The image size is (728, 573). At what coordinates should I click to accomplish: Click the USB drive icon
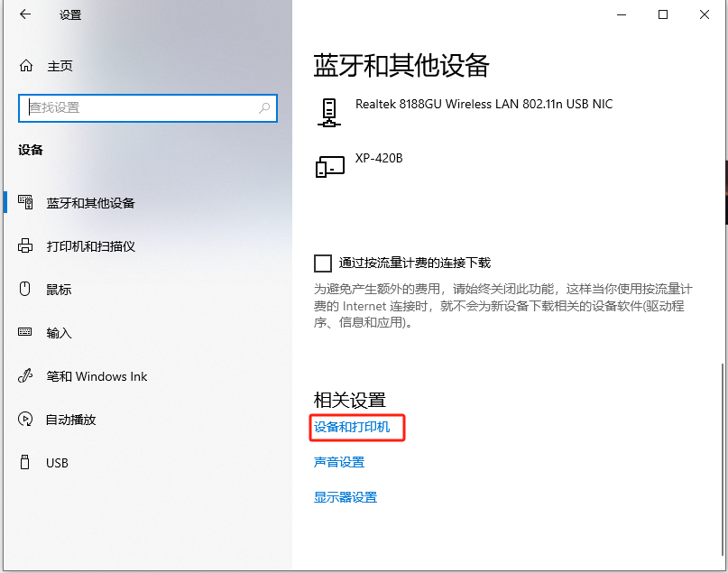pos(25,462)
